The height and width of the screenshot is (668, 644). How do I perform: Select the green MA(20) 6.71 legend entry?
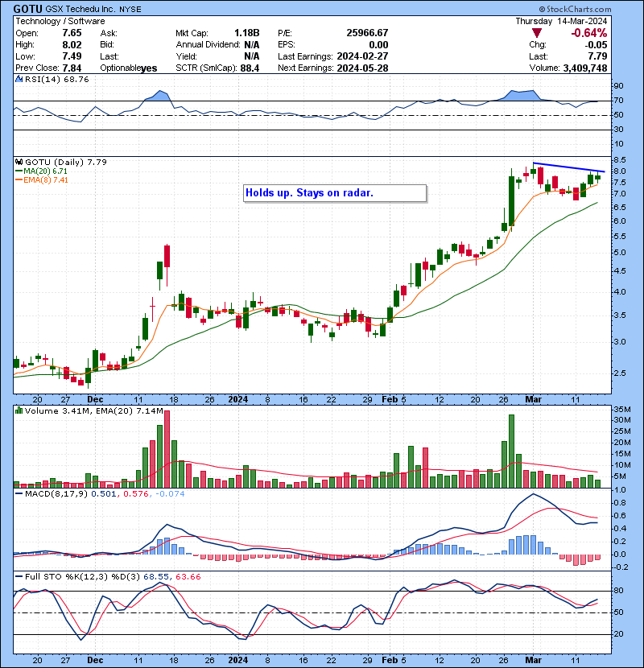(41, 171)
